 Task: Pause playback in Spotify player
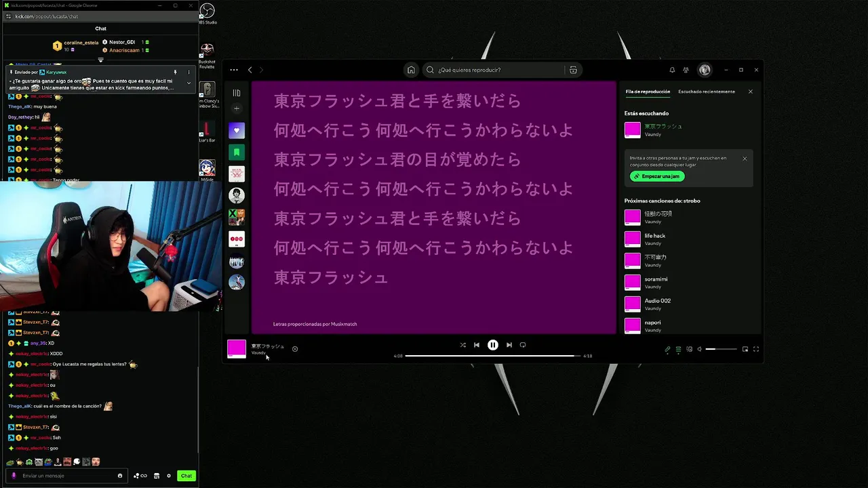click(493, 345)
